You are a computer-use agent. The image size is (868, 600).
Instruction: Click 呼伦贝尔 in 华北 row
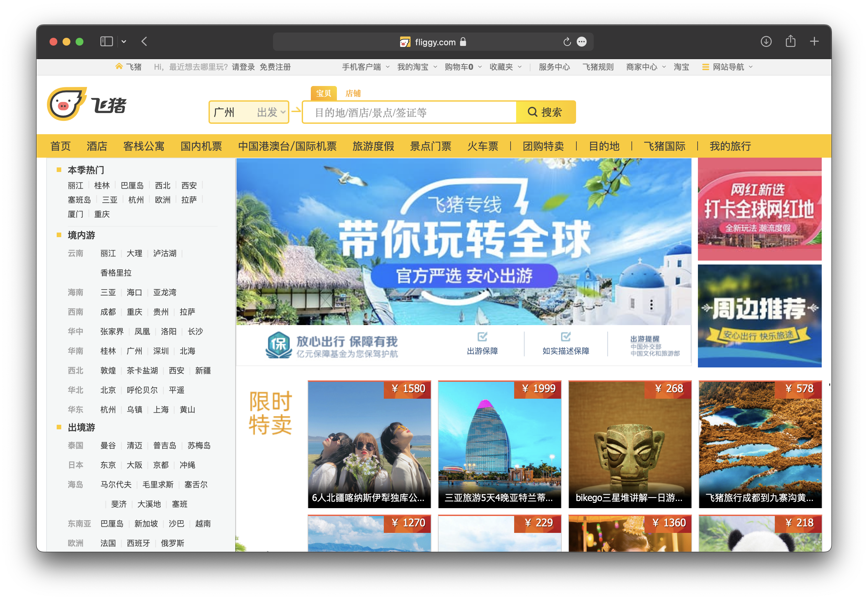pyautogui.click(x=142, y=390)
